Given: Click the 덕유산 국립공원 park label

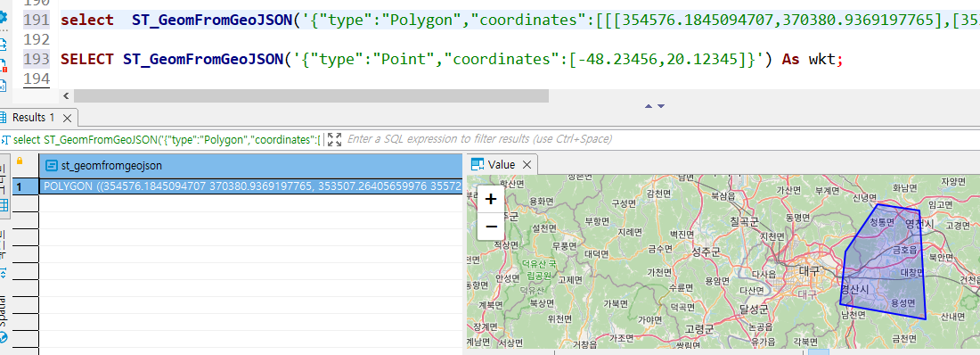Looking at the screenshot, I should coord(538,269).
